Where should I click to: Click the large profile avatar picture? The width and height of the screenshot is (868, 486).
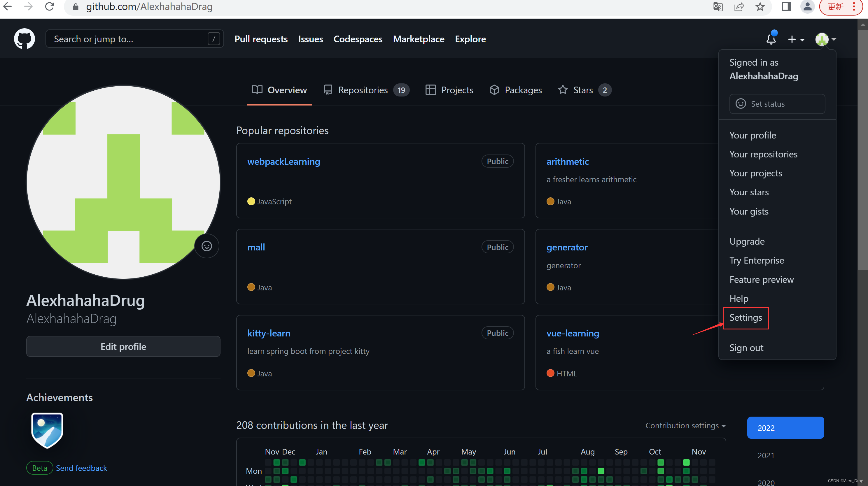click(x=123, y=182)
